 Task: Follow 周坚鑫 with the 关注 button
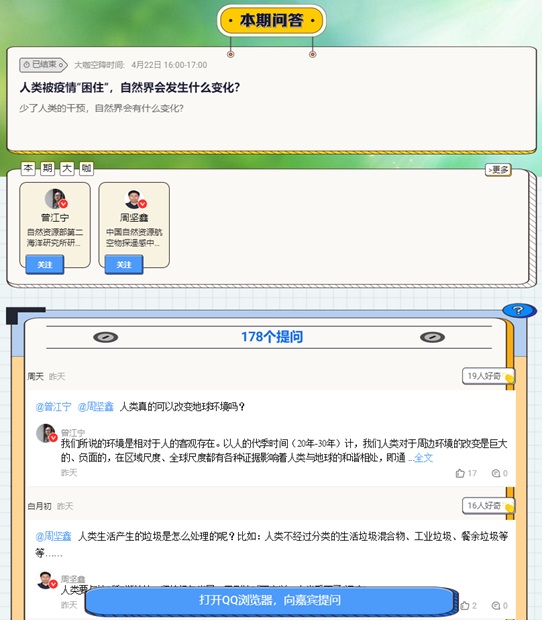coord(124,265)
